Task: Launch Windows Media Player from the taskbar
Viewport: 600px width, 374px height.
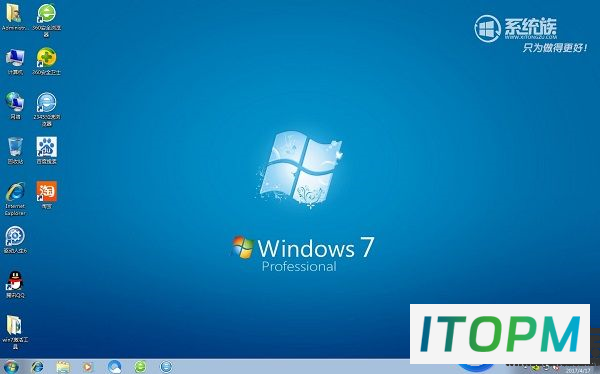Action: [x=88, y=367]
